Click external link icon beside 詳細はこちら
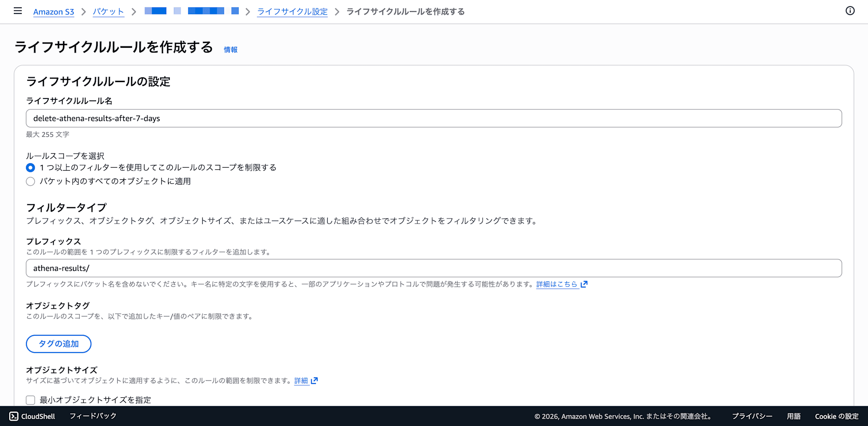Image resolution: width=868 pixels, height=426 pixels. 584,284
